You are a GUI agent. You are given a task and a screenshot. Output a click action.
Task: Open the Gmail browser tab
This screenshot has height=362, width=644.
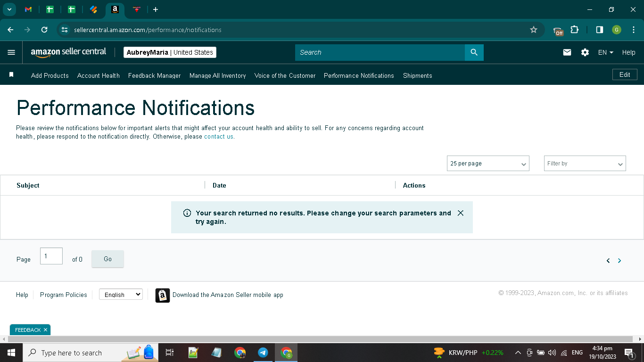coord(28,9)
